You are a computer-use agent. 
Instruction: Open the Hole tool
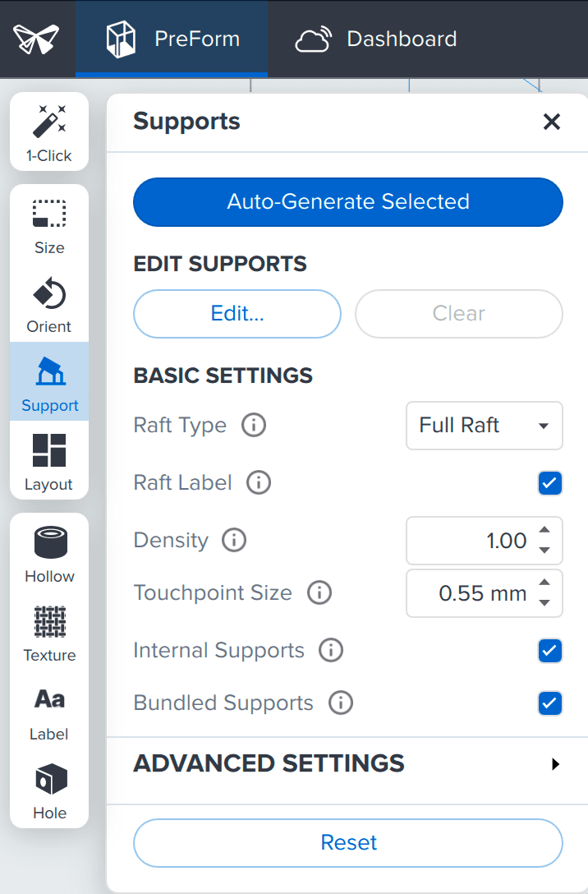(x=48, y=790)
